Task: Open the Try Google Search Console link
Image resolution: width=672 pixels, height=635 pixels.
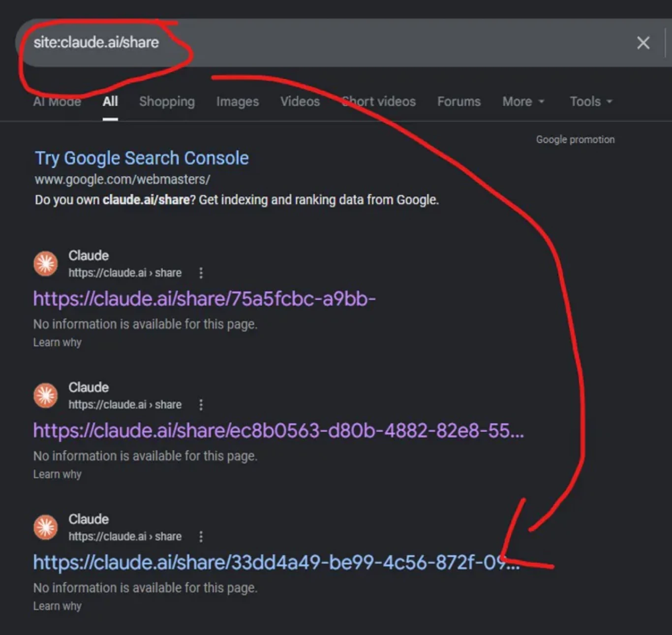Action: [142, 158]
